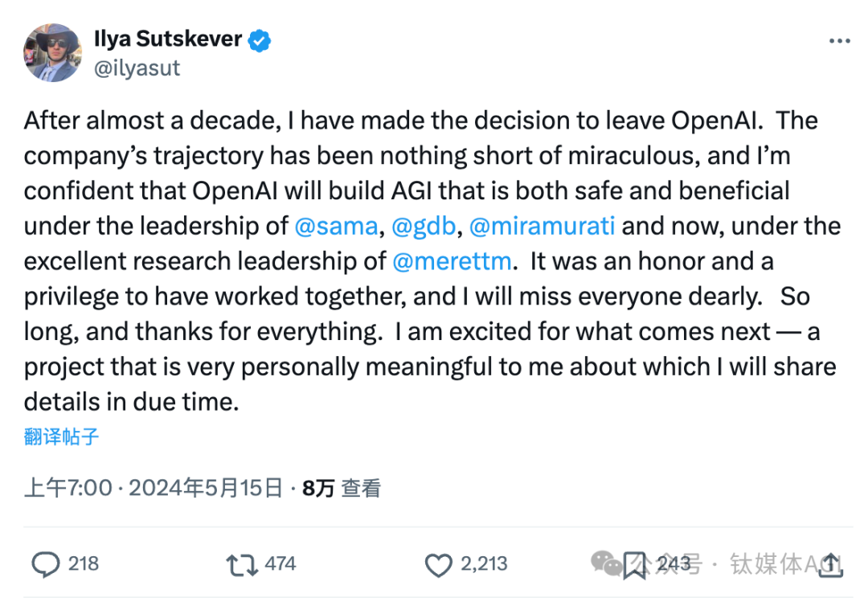Screen dimensions: 868x598
Task: Click the 翻译帖子 translate link
Action: [61, 436]
